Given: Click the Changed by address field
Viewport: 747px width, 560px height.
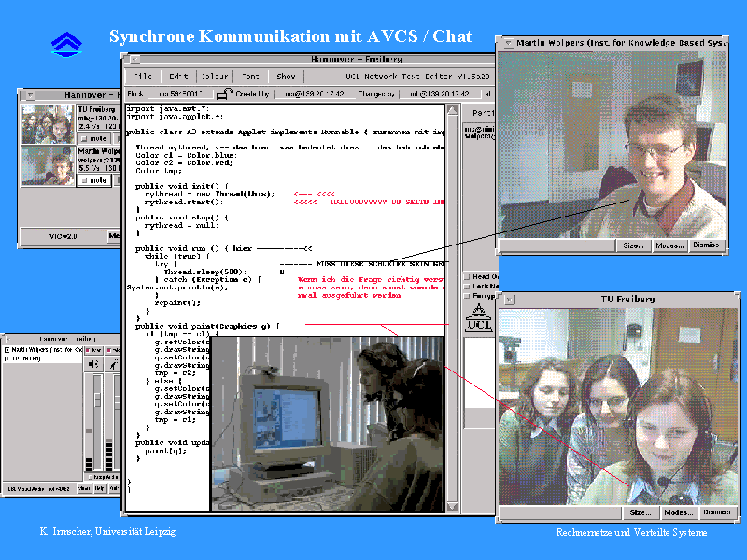Looking at the screenshot, I should coord(439,94).
